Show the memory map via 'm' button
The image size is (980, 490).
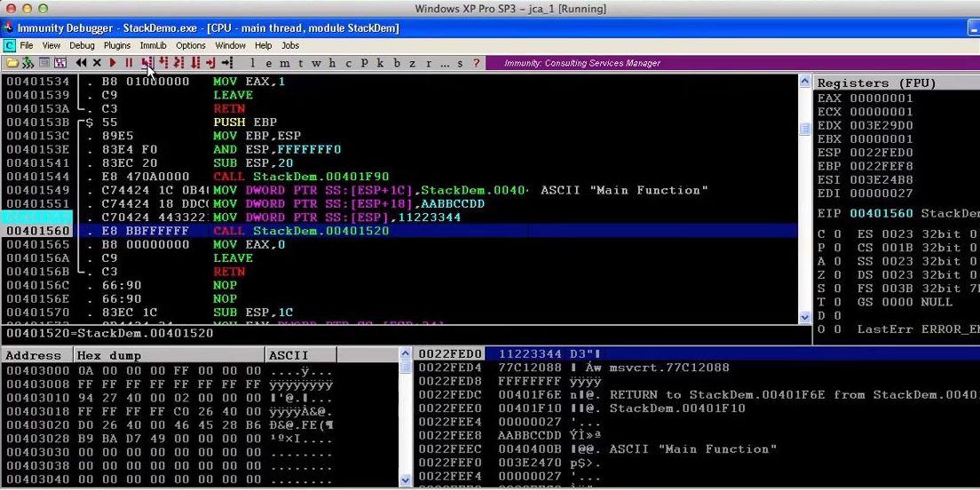(x=284, y=62)
